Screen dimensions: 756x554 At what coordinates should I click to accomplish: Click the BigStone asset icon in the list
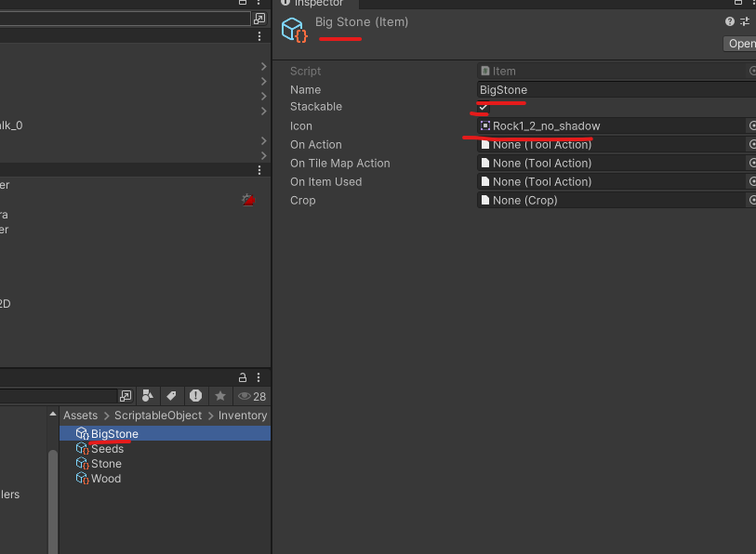(83, 433)
